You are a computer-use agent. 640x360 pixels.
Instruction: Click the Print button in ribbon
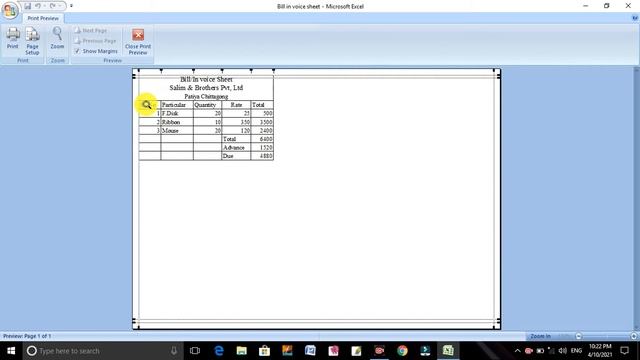point(13,38)
